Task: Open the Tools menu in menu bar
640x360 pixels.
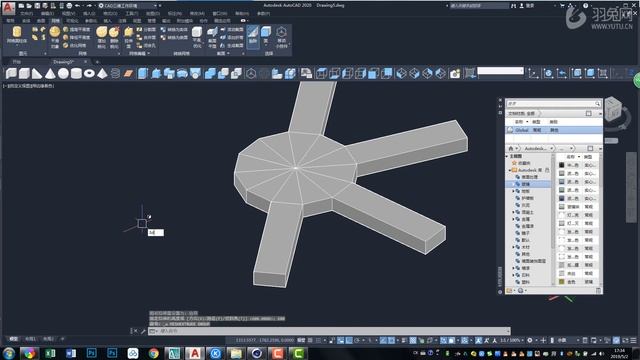Action: coord(131,13)
